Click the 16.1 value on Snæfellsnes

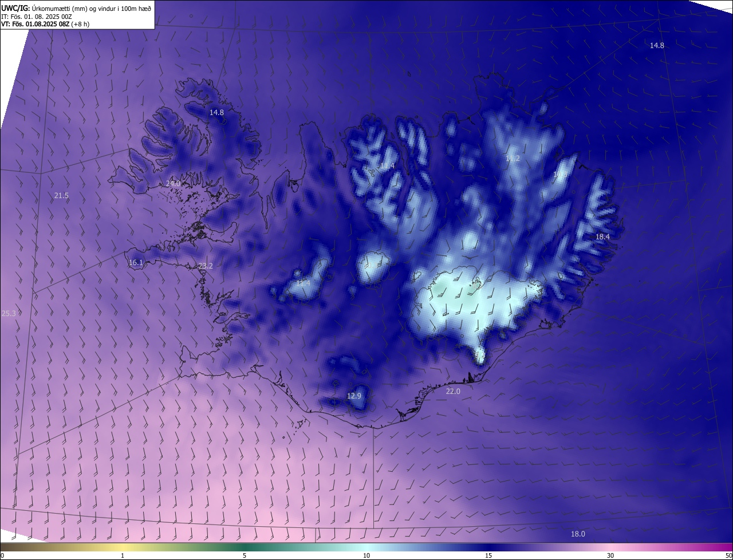click(136, 262)
